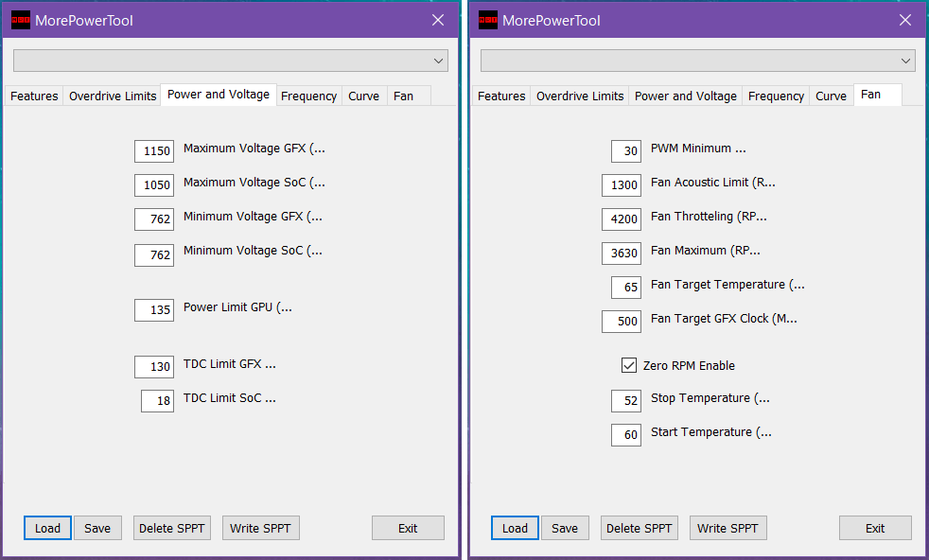This screenshot has width=929, height=560.
Task: Edit the TDC Limit GFX field
Action: (154, 367)
